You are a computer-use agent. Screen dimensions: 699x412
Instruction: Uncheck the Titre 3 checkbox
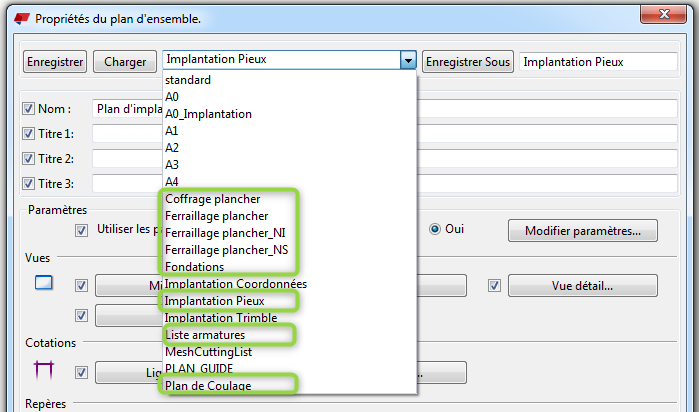(28, 183)
